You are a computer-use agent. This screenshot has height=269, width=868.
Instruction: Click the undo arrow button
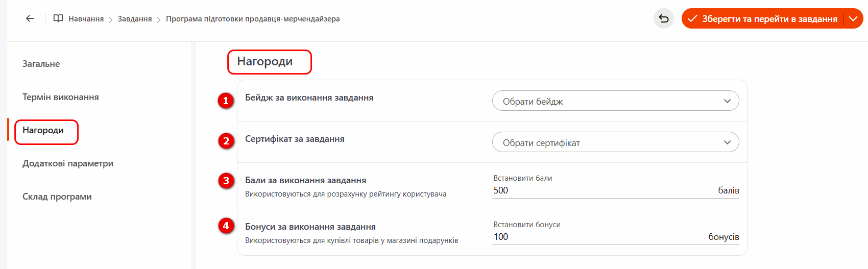pyautogui.click(x=663, y=19)
